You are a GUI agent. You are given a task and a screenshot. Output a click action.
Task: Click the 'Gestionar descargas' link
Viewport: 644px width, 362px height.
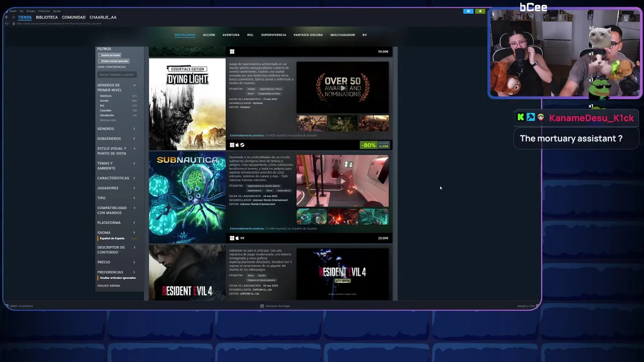(278, 306)
